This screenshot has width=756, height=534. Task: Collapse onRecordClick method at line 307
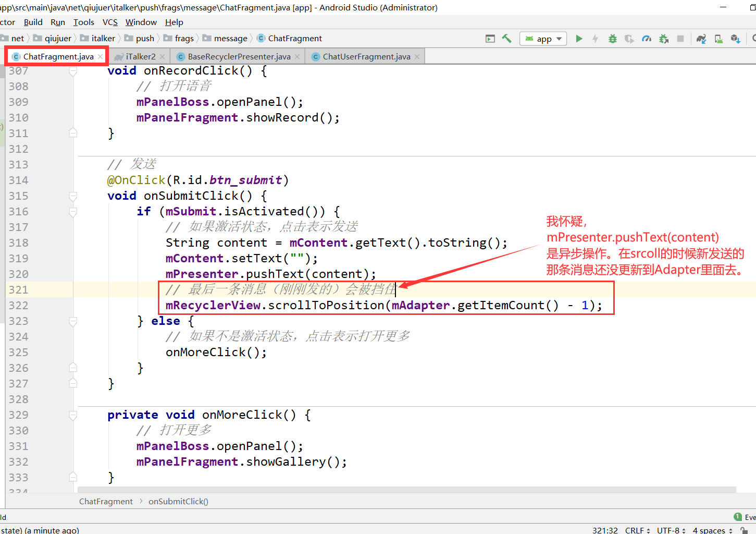tap(73, 71)
